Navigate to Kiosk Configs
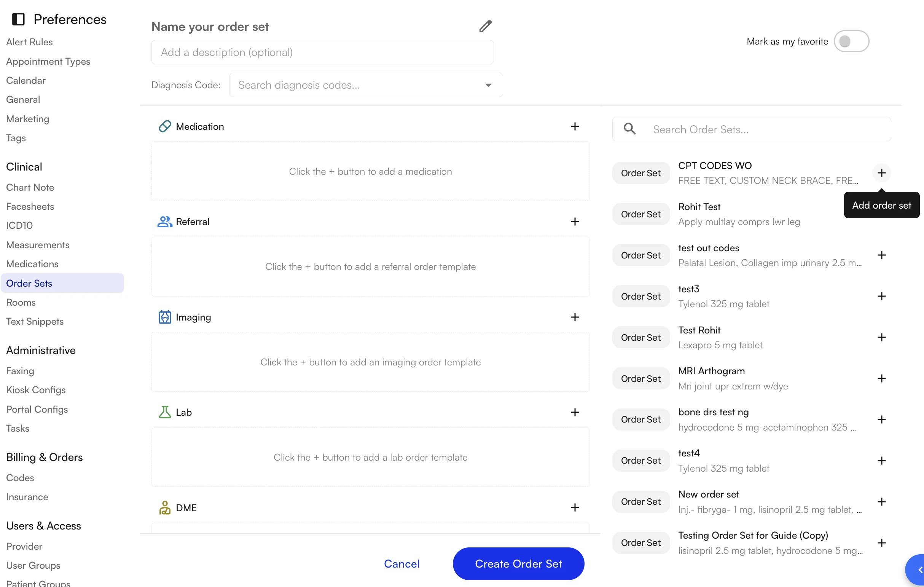The image size is (924, 587). pyautogui.click(x=36, y=390)
